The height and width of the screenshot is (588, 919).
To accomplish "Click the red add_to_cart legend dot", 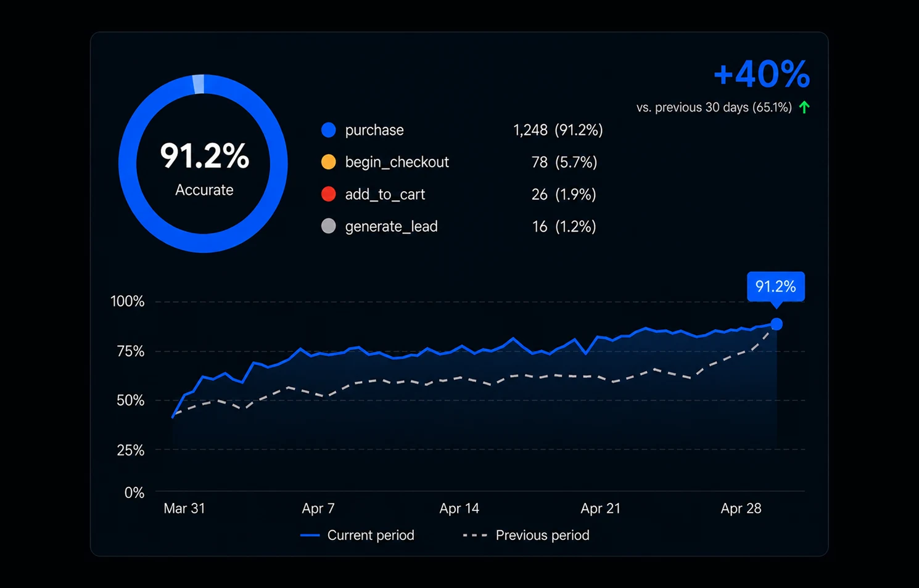I will pos(329,194).
